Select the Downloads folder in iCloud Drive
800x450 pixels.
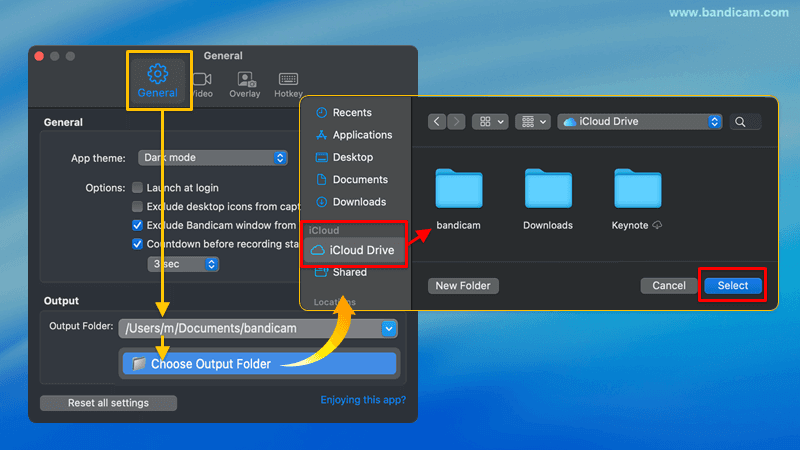[x=548, y=199]
